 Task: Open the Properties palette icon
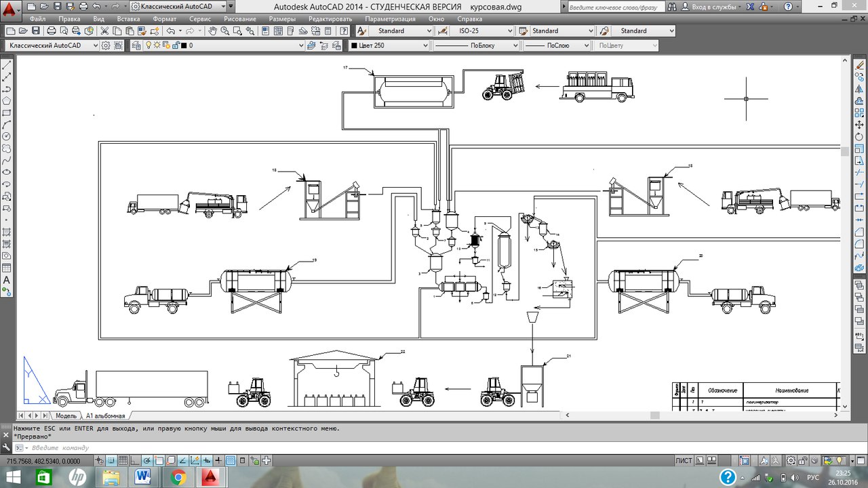[x=266, y=31]
